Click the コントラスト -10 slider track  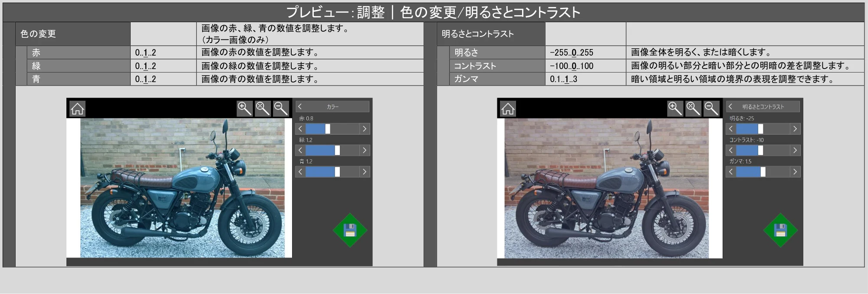tap(763, 150)
